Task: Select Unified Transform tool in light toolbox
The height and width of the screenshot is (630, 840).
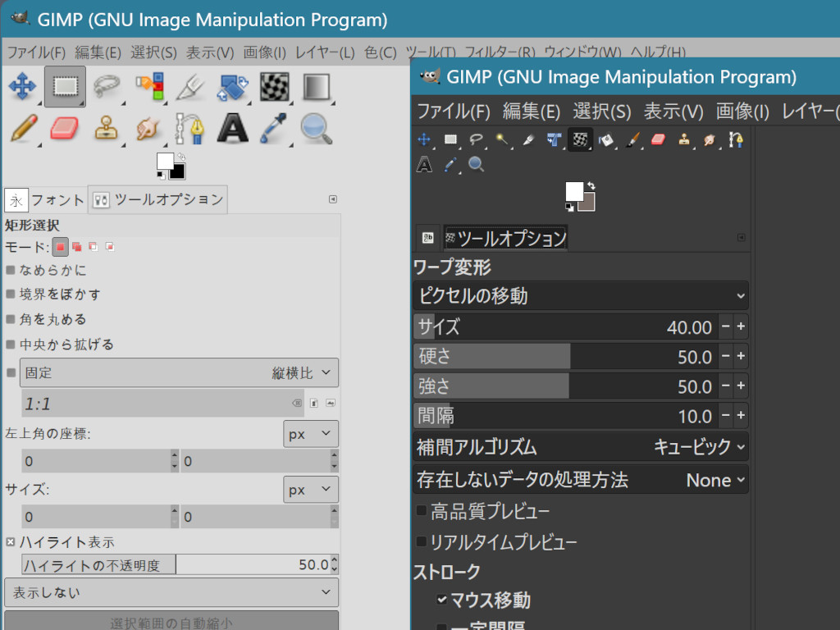Action: [x=232, y=86]
